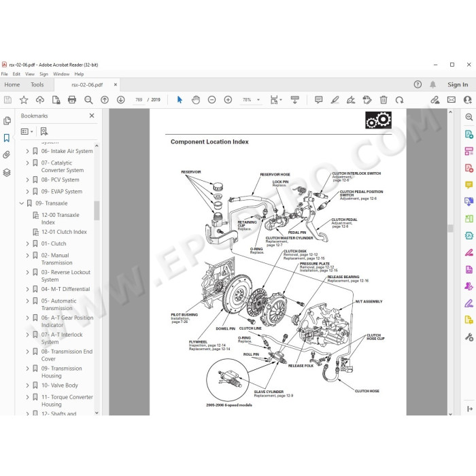Open the Find text magnifier tool
This screenshot has height=476, width=476.
(x=88, y=99)
